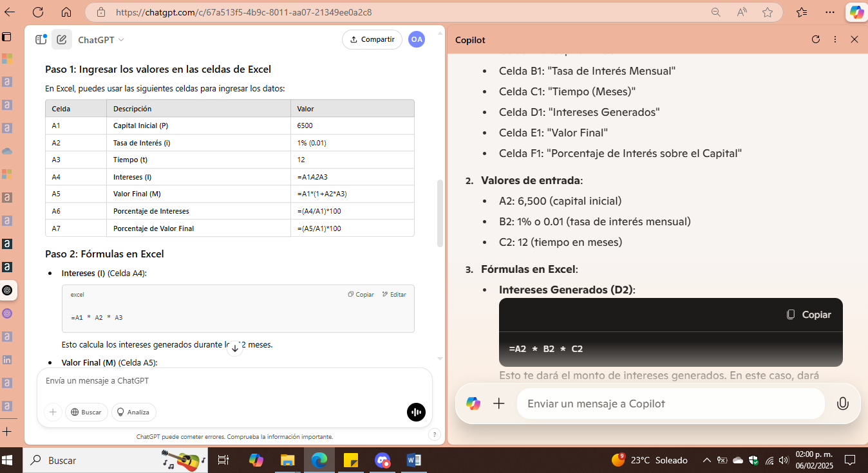Copy the excel code with Copiar
This screenshot has height=473, width=868.
[361, 294]
